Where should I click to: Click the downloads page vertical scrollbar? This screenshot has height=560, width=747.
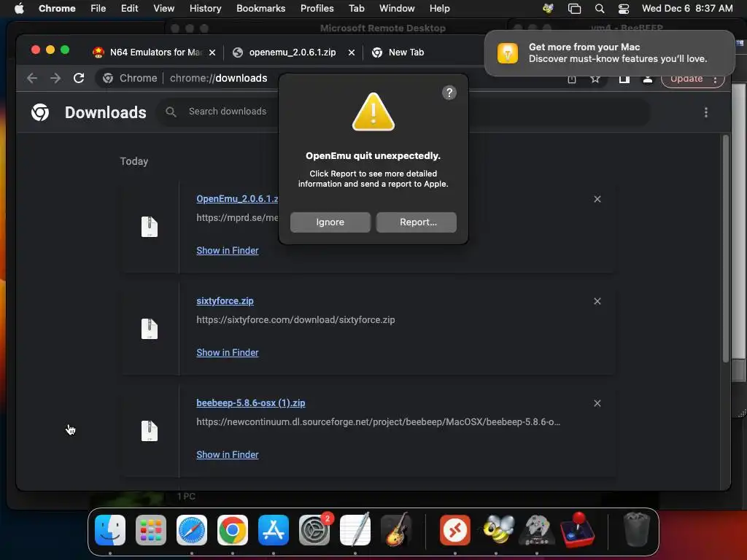[726, 249]
